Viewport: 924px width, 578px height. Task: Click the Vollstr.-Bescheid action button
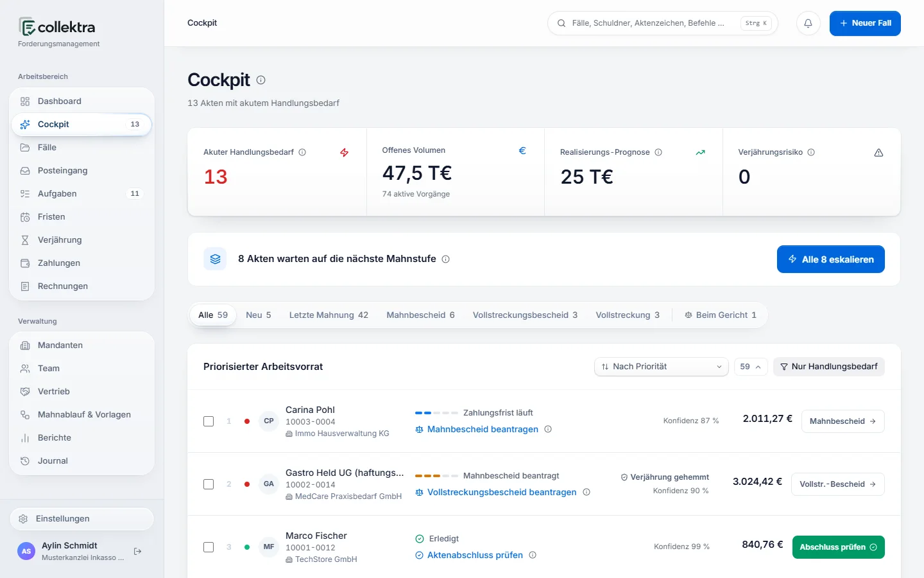tap(838, 484)
